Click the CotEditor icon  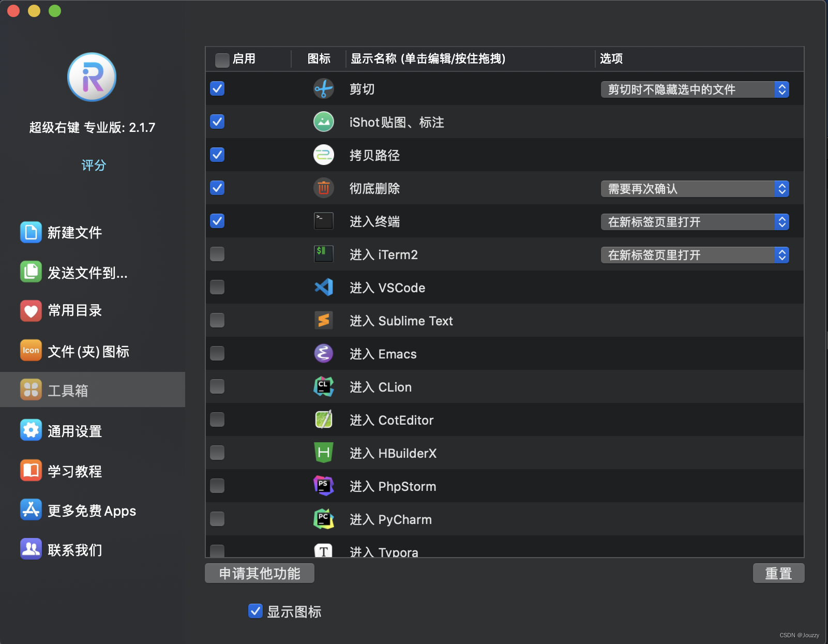pyautogui.click(x=324, y=420)
